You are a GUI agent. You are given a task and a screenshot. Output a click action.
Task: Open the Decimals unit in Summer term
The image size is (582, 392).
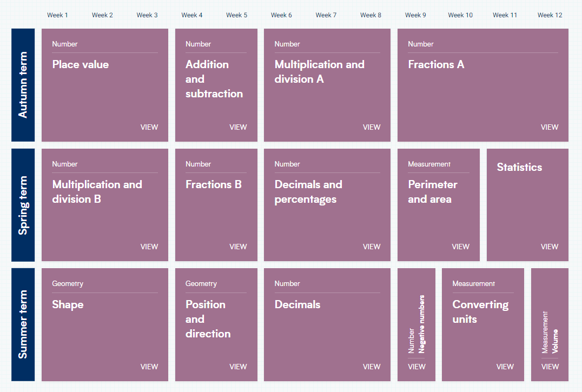point(372,366)
